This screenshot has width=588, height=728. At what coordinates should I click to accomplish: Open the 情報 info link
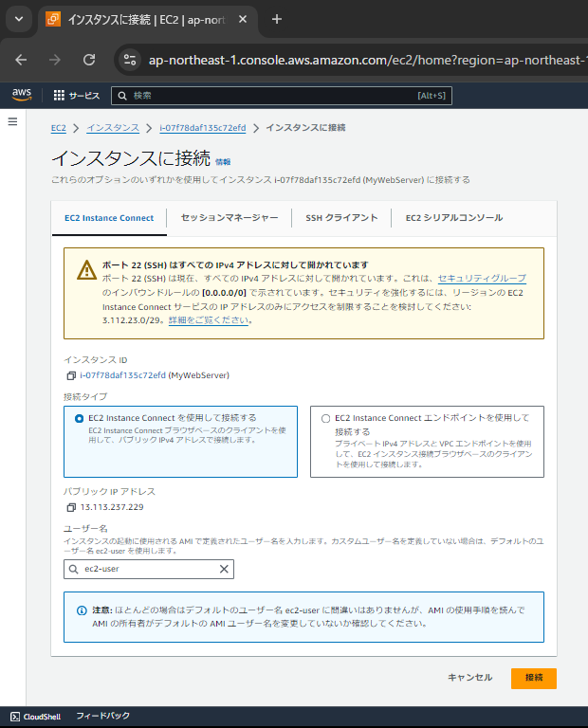pos(223,162)
